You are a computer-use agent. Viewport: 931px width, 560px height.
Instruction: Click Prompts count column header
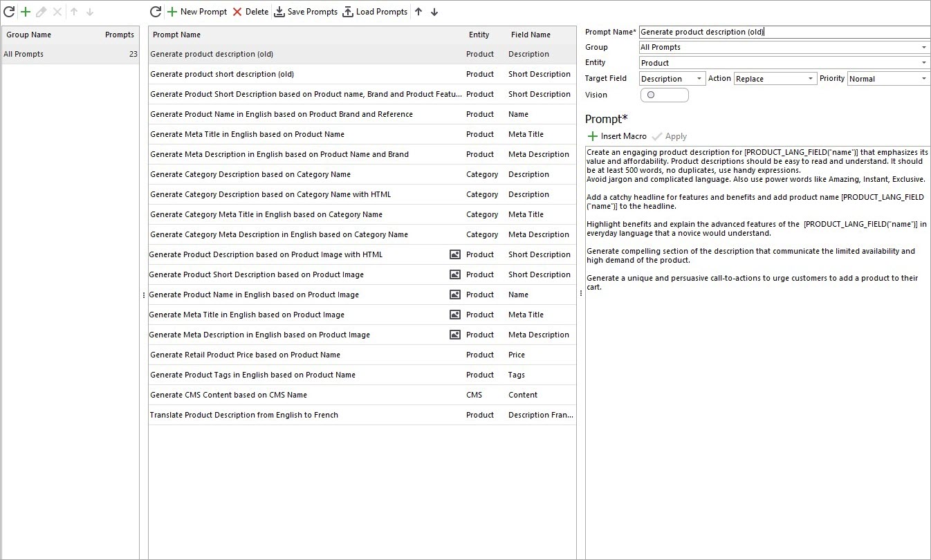click(x=120, y=35)
